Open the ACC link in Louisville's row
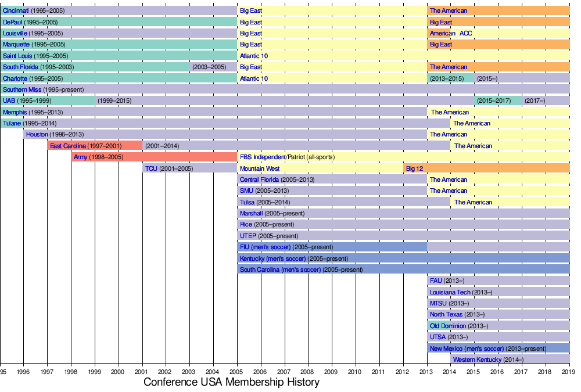This screenshot has height=392, width=581. pos(466,33)
